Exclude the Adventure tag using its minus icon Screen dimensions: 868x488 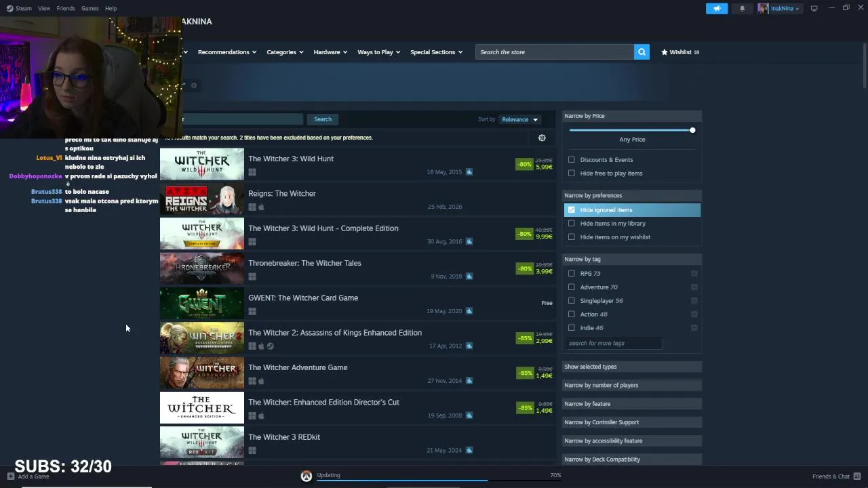(694, 287)
